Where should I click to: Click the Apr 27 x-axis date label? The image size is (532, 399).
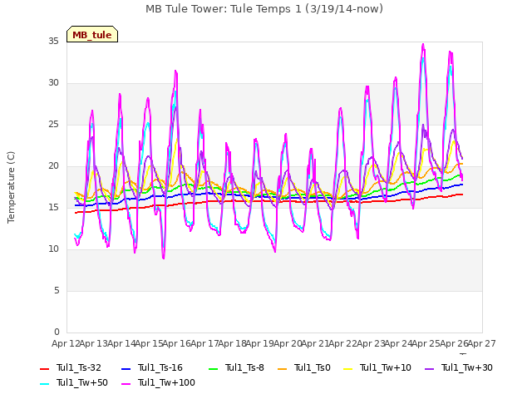482,343
